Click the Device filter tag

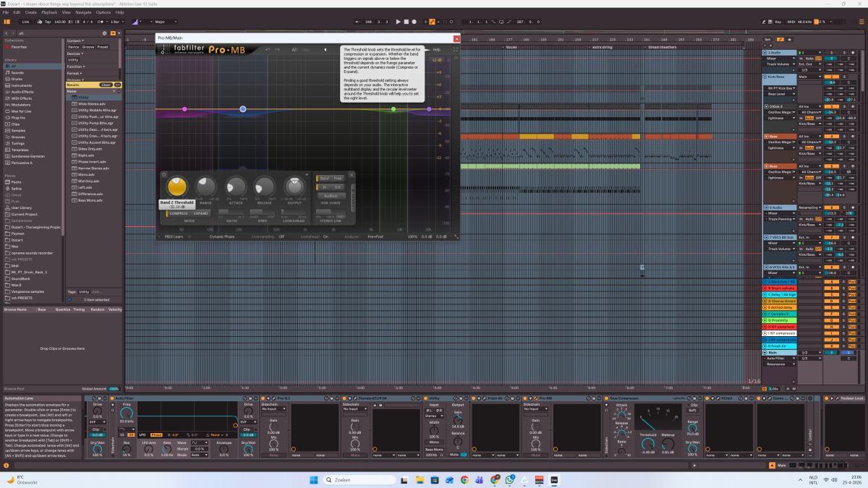tap(74, 47)
